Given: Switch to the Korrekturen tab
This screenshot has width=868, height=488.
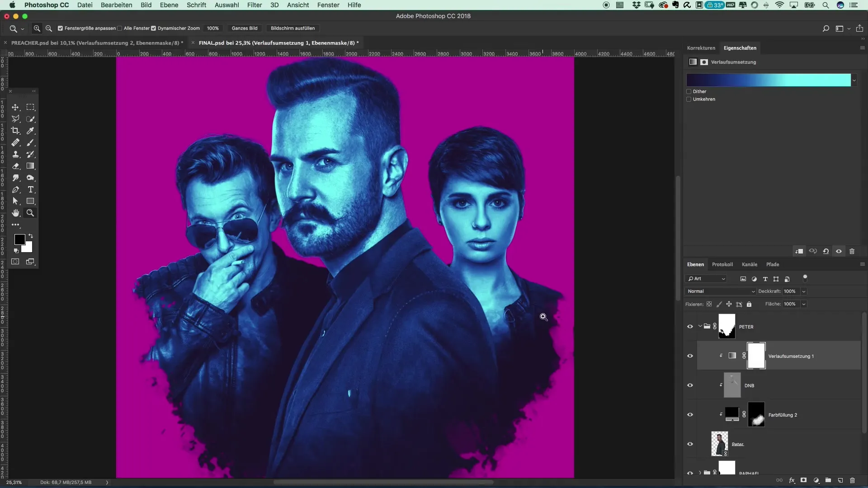Looking at the screenshot, I should pyautogui.click(x=701, y=48).
